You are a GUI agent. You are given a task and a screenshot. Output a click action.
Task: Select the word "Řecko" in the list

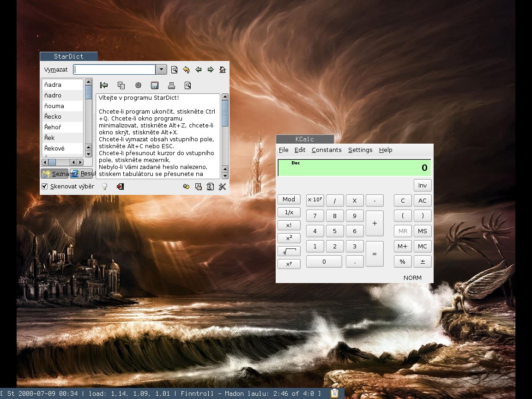point(62,116)
